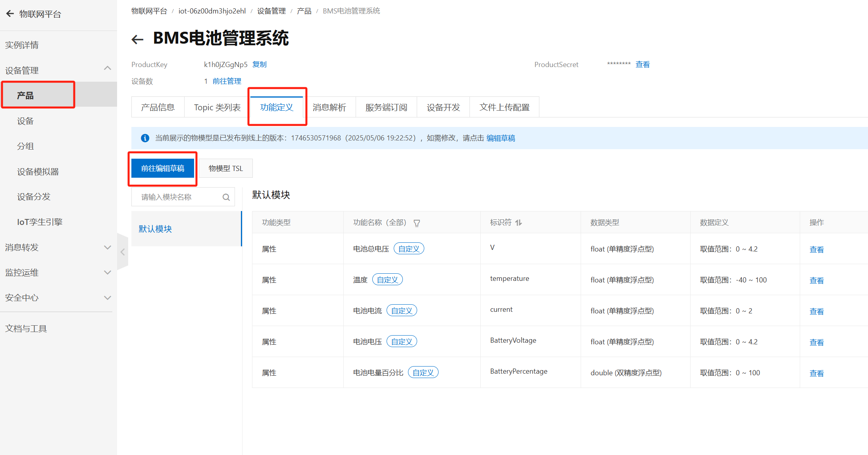Viewport: 868px width, 455px height.
Task: Click back arrow beside BMS电池管理系统 title
Action: [137, 39]
